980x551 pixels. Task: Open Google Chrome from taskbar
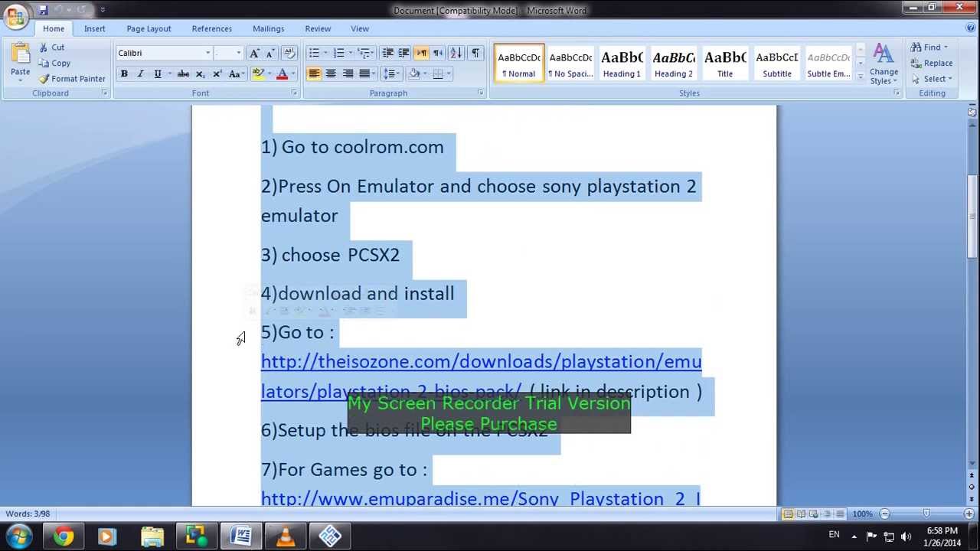click(64, 536)
